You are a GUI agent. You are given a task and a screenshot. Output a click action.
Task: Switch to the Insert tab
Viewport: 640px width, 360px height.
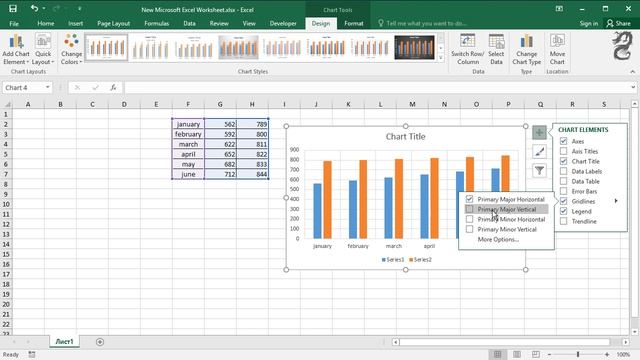[x=76, y=23]
